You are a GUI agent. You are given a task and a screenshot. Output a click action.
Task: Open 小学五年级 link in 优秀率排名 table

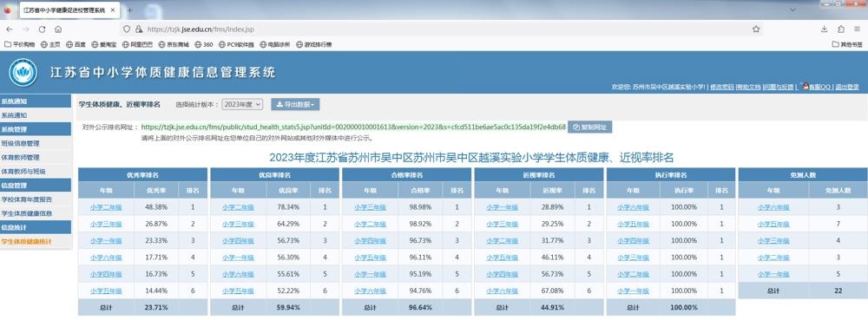tap(106, 291)
